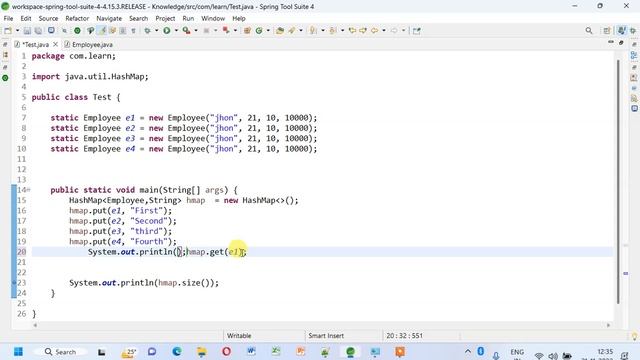
Task: Click the Boot Dashboard green circle icon
Action: (77, 31)
